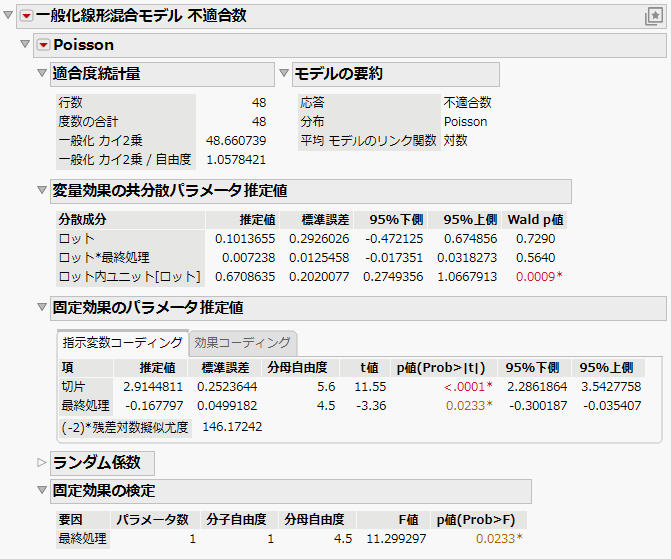Collapse the 適合度統計量 section
The width and height of the screenshot is (671, 559).
[x=42, y=73]
